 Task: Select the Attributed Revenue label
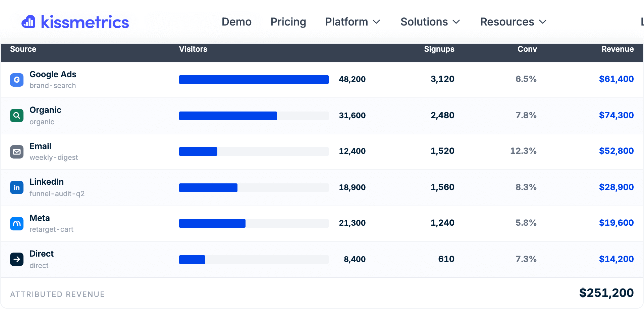point(57,295)
